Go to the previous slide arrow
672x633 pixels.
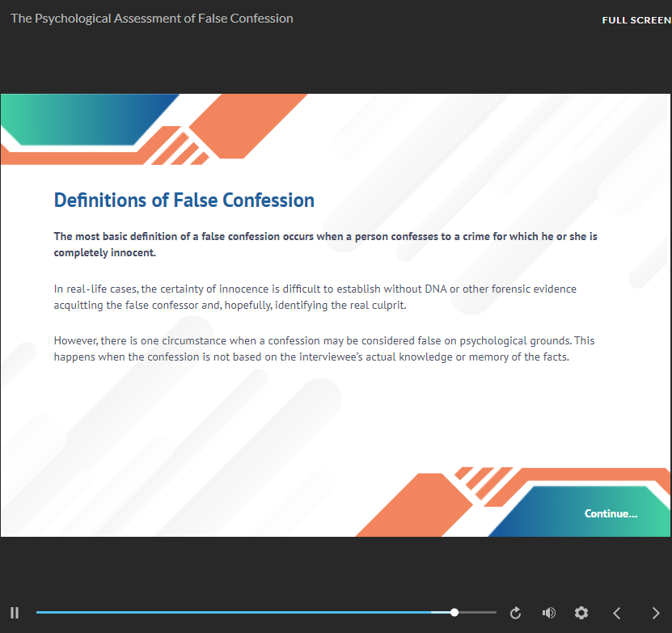click(616, 613)
